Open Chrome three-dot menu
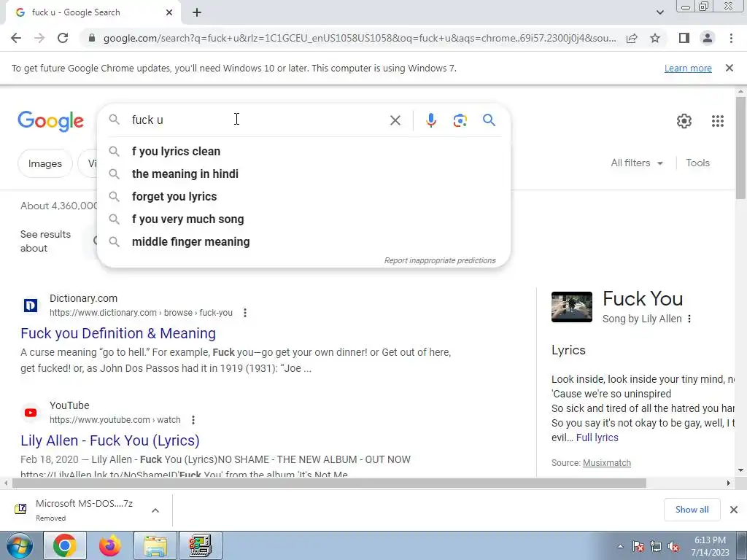 click(731, 38)
